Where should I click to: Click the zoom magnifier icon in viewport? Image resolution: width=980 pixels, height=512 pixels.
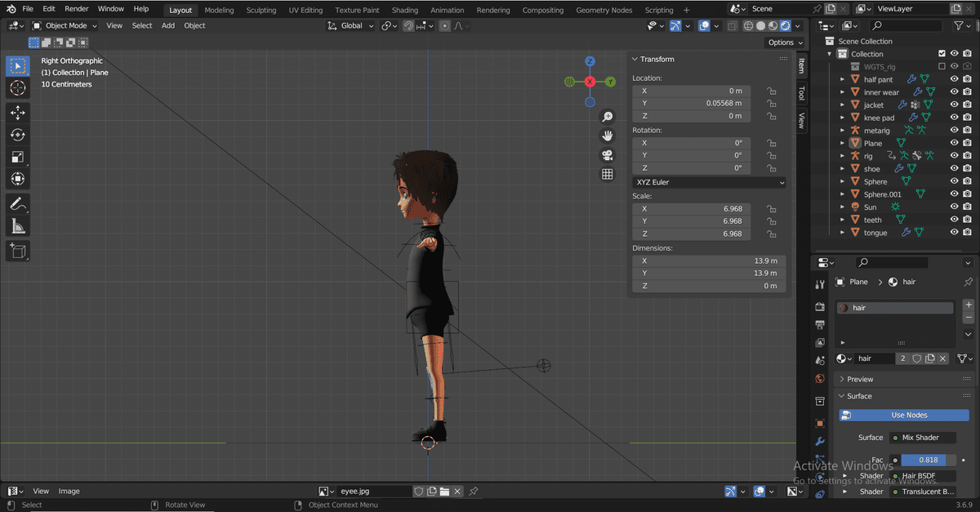click(608, 118)
